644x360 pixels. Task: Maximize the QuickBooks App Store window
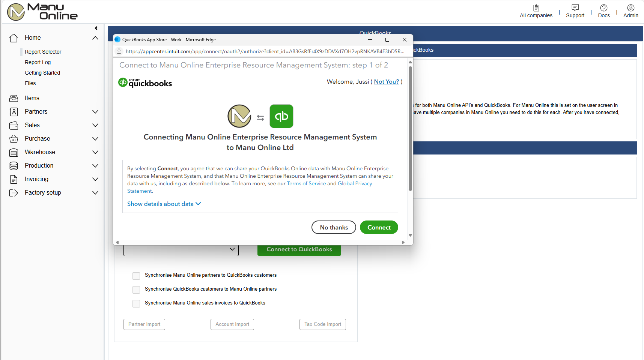point(387,40)
